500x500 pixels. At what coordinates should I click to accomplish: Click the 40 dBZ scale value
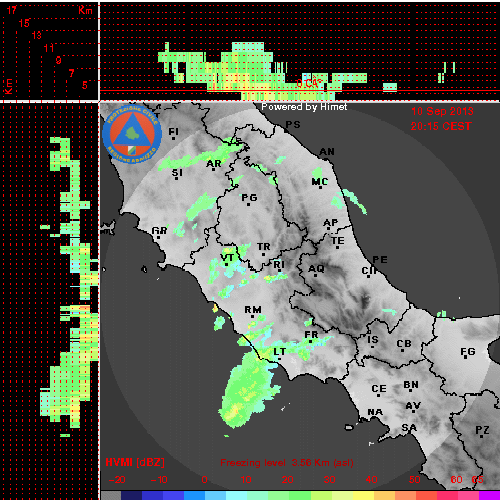pyautogui.click(x=371, y=480)
